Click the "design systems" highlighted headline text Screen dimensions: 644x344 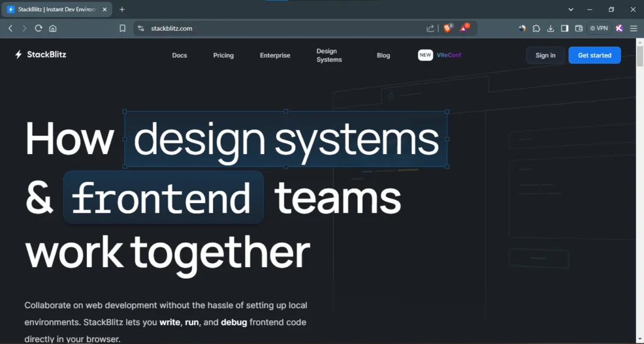click(x=286, y=139)
